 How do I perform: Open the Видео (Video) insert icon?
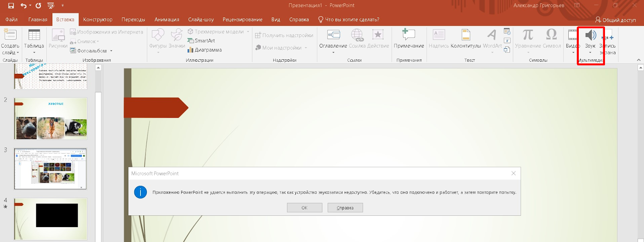coord(572,36)
